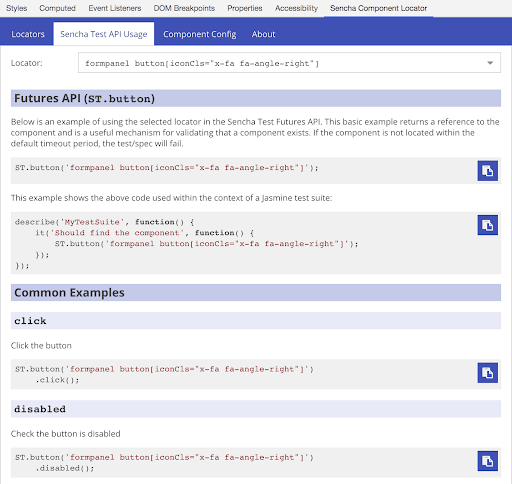The height and width of the screenshot is (484, 512).
Task: Switch to the Computed devtools tab
Action: (57, 8)
